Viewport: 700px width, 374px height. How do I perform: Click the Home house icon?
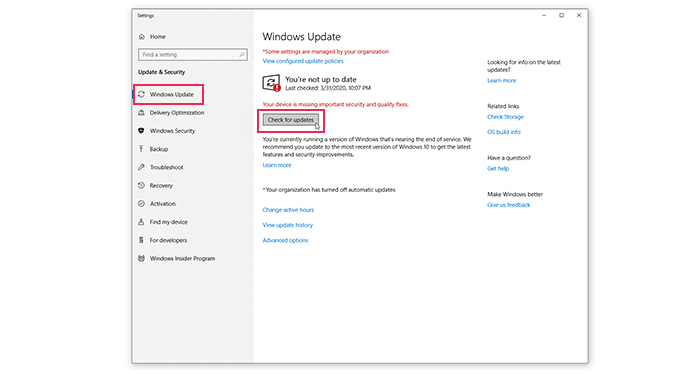142,37
